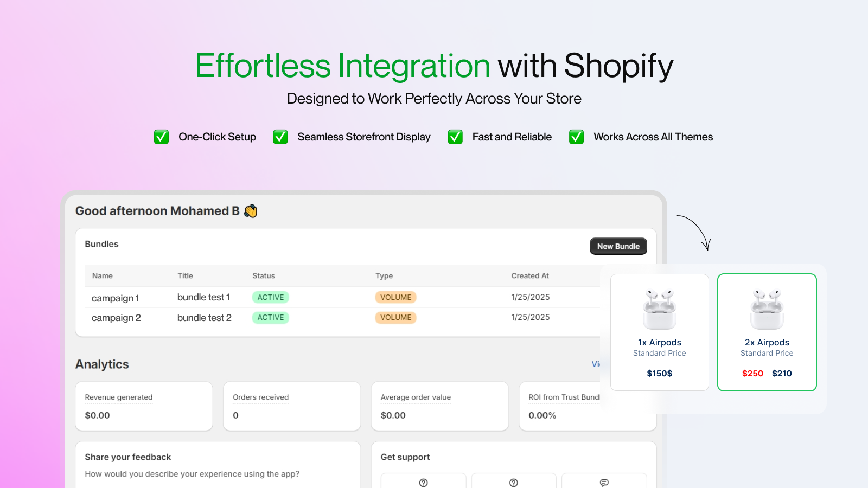868x488 pixels.
Task: Click the ROI from Trust Bundle label
Action: coord(564,397)
